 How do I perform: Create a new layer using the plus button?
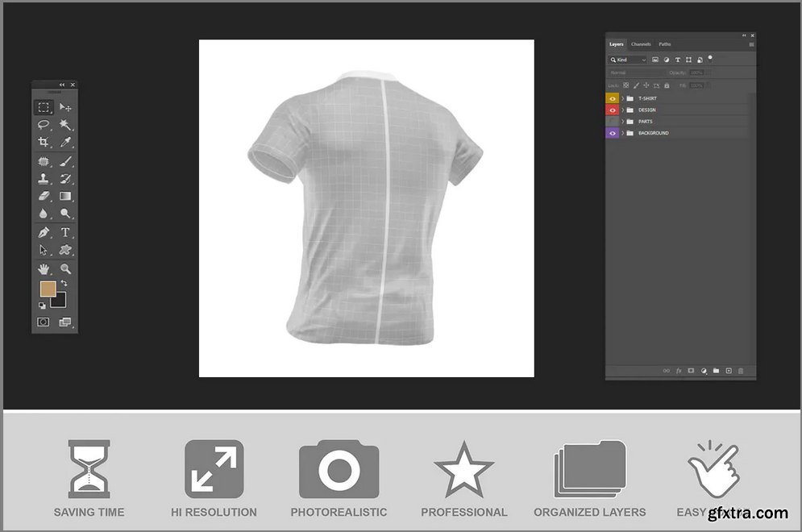pyautogui.click(x=729, y=371)
